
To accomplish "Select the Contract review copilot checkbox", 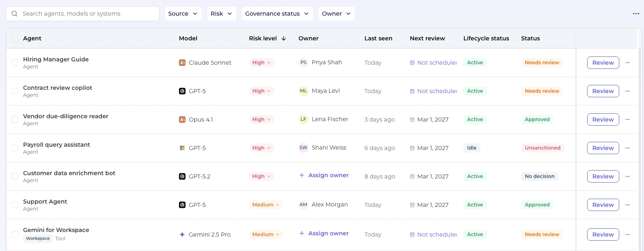I will click(15, 91).
